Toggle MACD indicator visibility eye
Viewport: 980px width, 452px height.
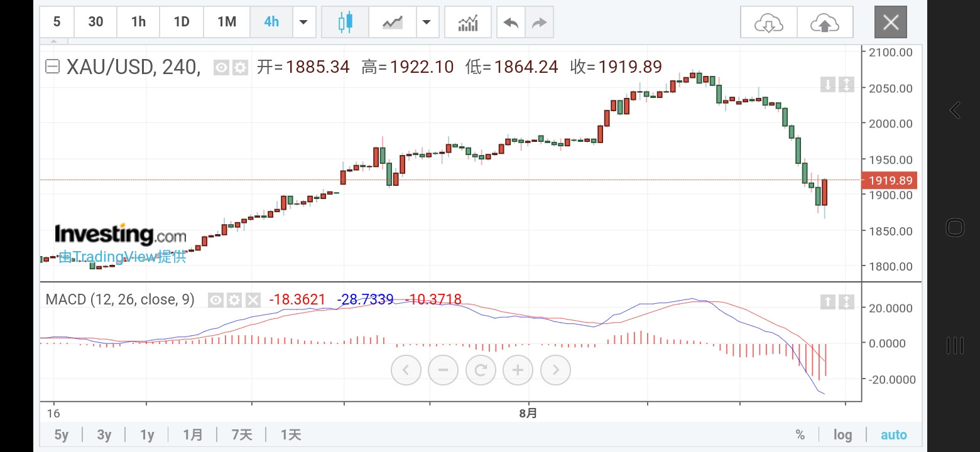215,300
